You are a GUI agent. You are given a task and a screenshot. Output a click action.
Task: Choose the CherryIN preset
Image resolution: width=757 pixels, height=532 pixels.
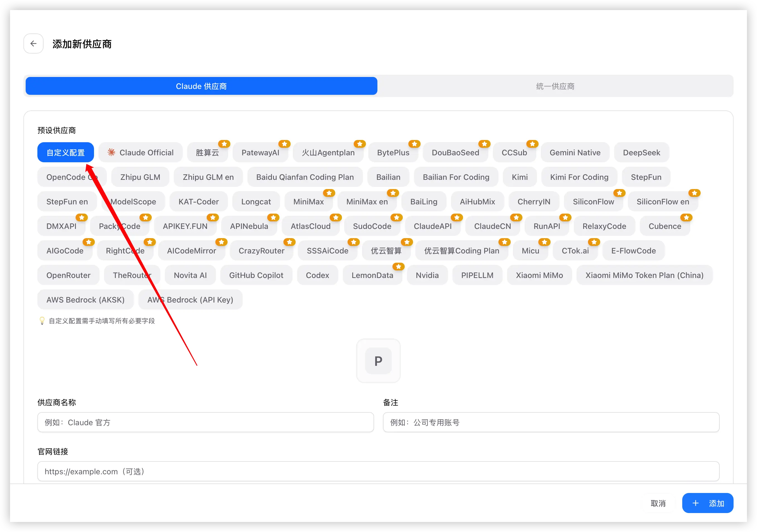click(x=534, y=201)
